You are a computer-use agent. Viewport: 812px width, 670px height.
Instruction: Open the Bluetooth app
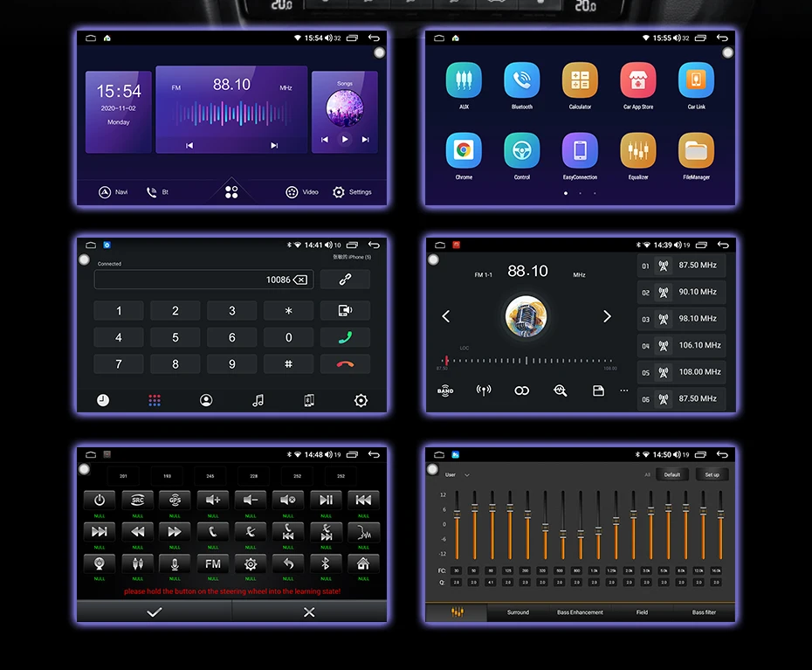pos(521,80)
